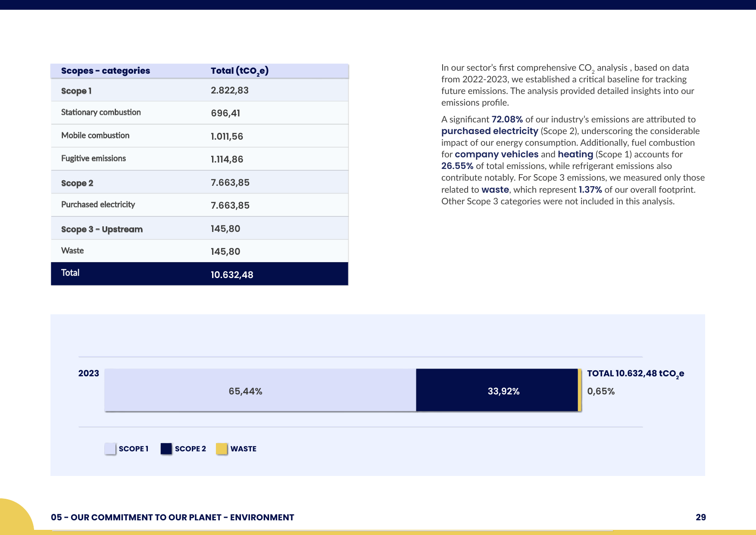Click the Scope 1 legend color swatch
Viewport: 756px width, 535px height.
[110, 448]
